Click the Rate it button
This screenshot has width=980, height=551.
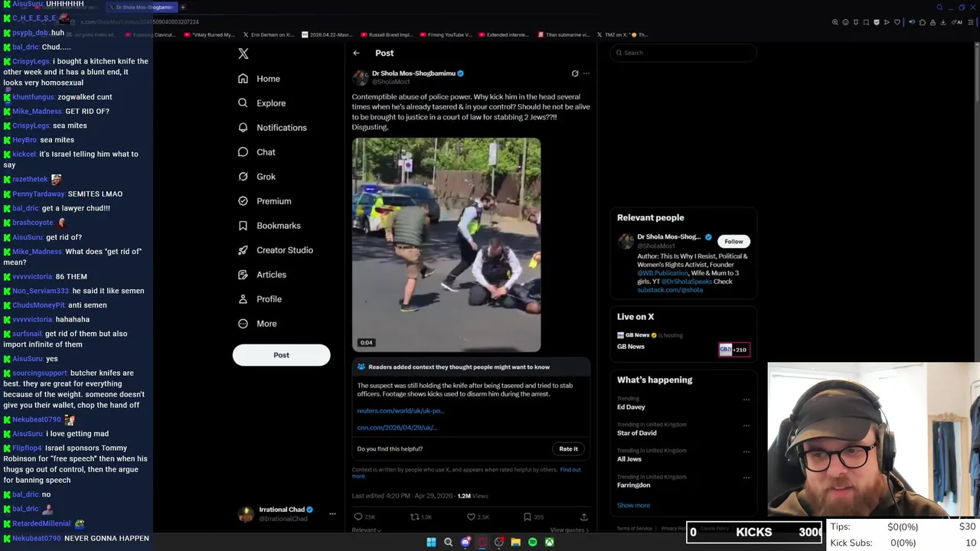point(568,448)
